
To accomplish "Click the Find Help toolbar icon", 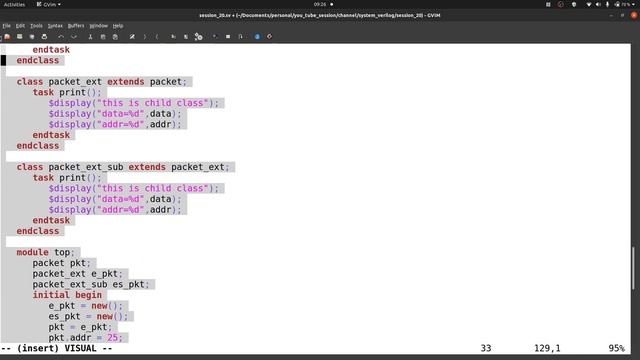I will (269, 37).
